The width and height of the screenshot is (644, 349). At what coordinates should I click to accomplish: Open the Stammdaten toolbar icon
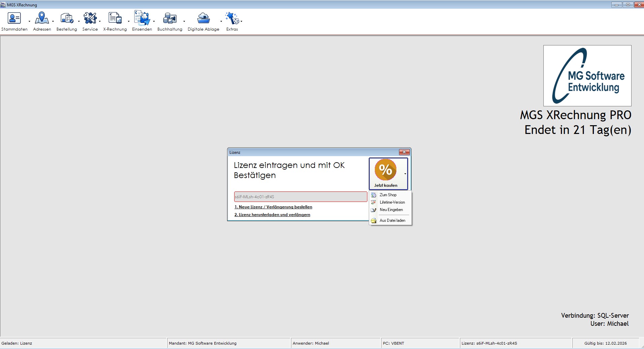[x=14, y=19]
